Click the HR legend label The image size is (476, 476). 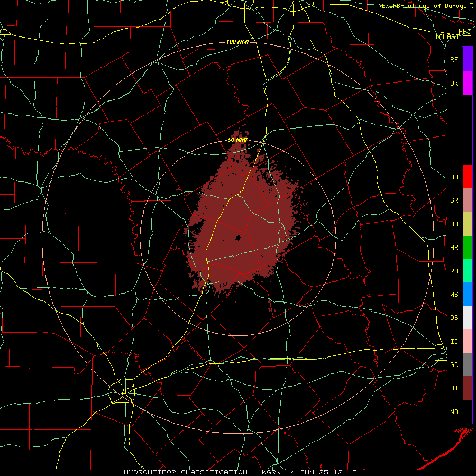(454, 248)
